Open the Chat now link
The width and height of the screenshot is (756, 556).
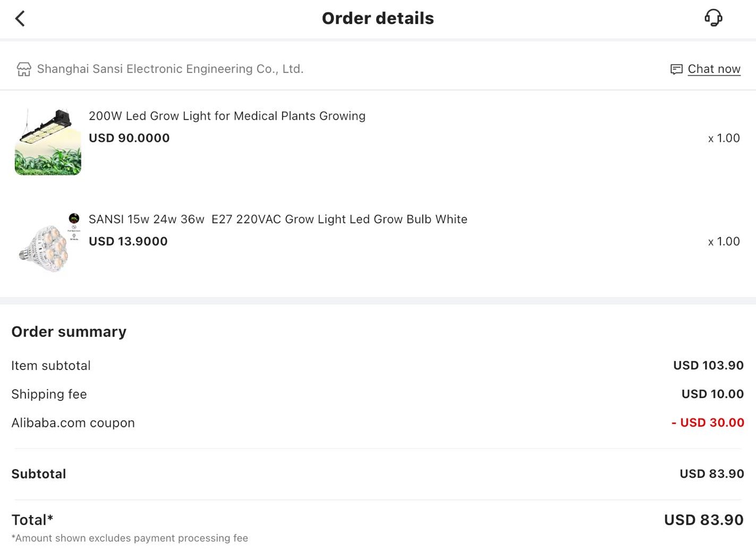[x=713, y=69]
